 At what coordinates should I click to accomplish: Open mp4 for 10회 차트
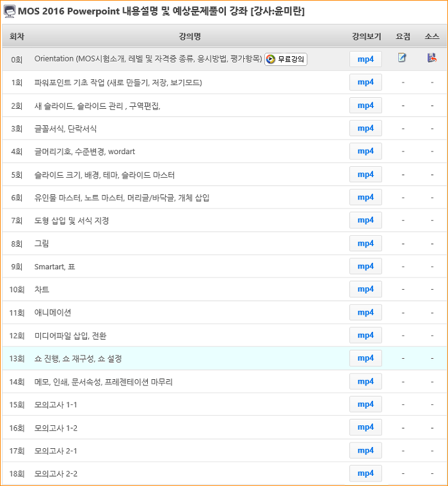(x=365, y=289)
